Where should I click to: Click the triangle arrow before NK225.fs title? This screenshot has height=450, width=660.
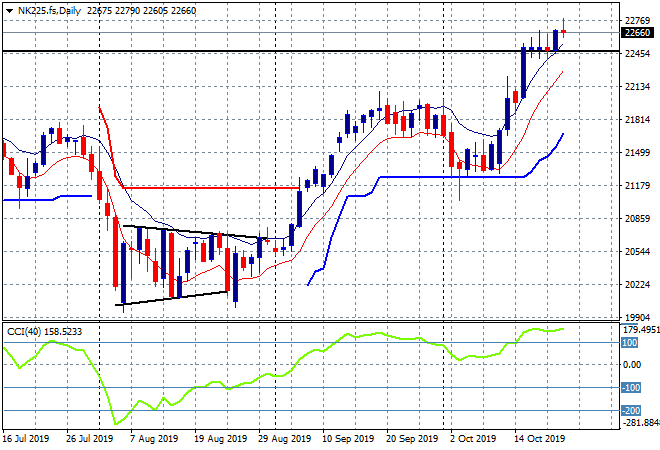pyautogui.click(x=9, y=11)
